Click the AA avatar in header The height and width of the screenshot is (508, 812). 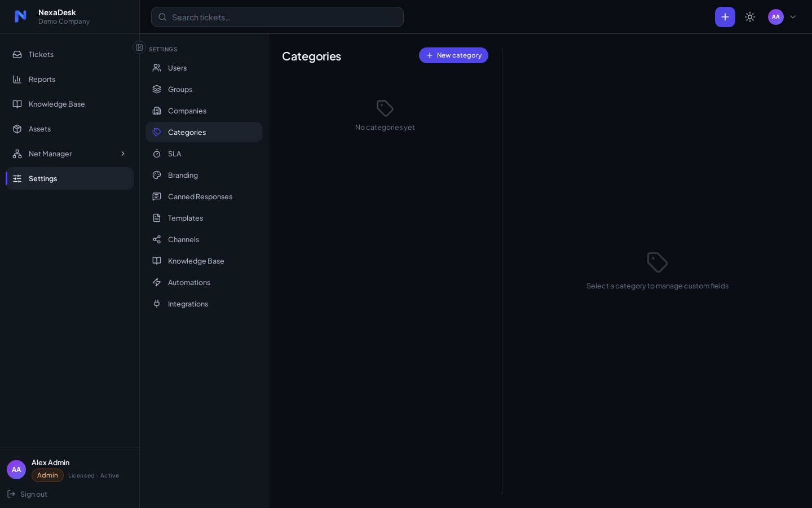click(x=776, y=17)
